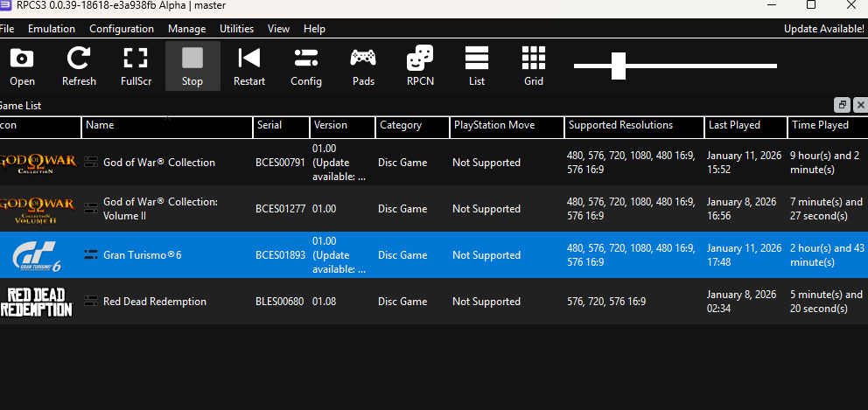Sort by Last Played column header
The width and height of the screenshot is (868, 410).
[745, 127]
